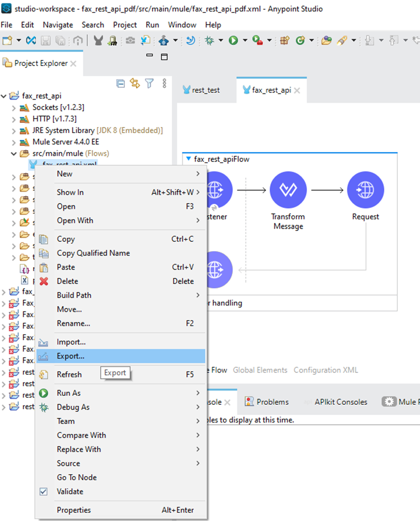Open the Window menu in menu bar
The height and width of the screenshot is (521, 420).
click(x=182, y=25)
